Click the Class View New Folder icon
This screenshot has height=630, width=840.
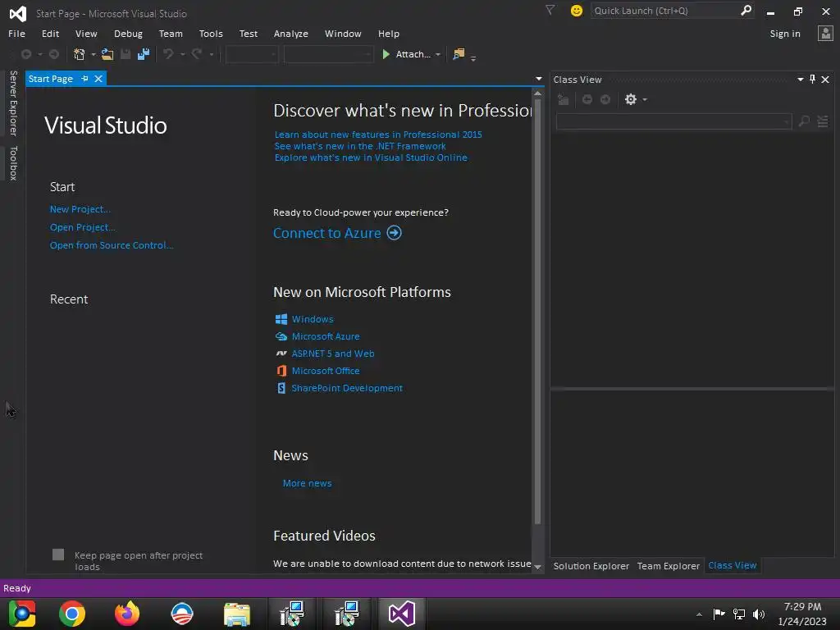[x=563, y=99]
